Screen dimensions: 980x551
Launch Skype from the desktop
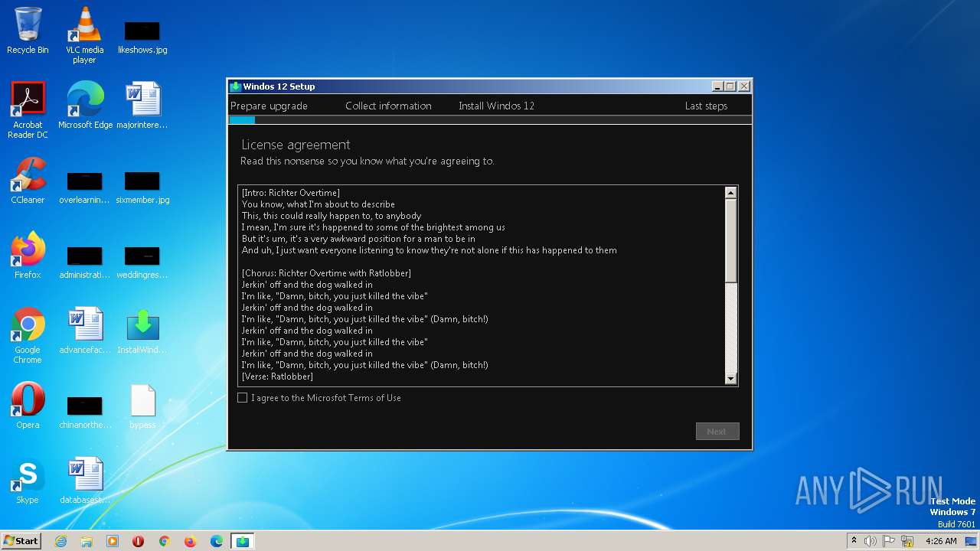click(28, 481)
